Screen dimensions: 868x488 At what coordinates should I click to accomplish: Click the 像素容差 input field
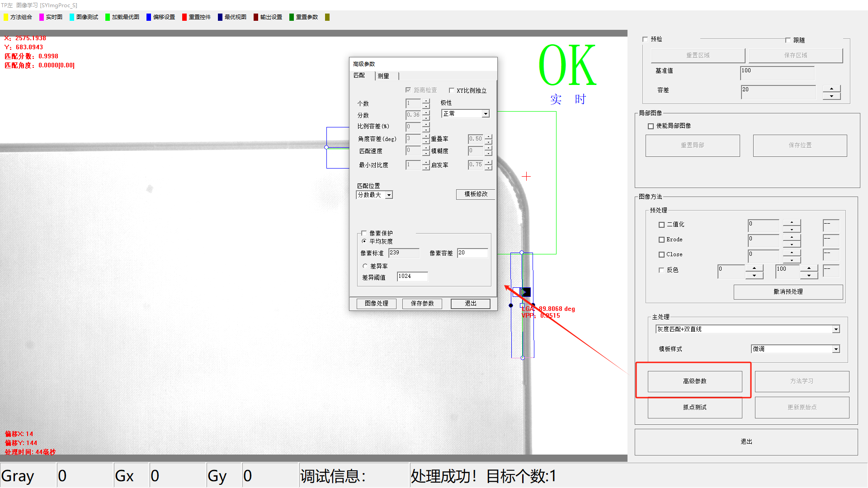point(472,253)
